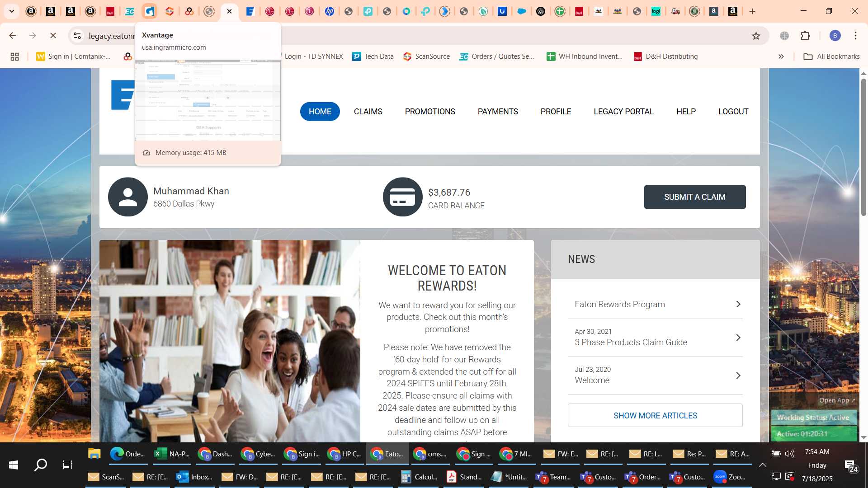Open the Windows Start menu
868x488 pixels.
point(14,465)
